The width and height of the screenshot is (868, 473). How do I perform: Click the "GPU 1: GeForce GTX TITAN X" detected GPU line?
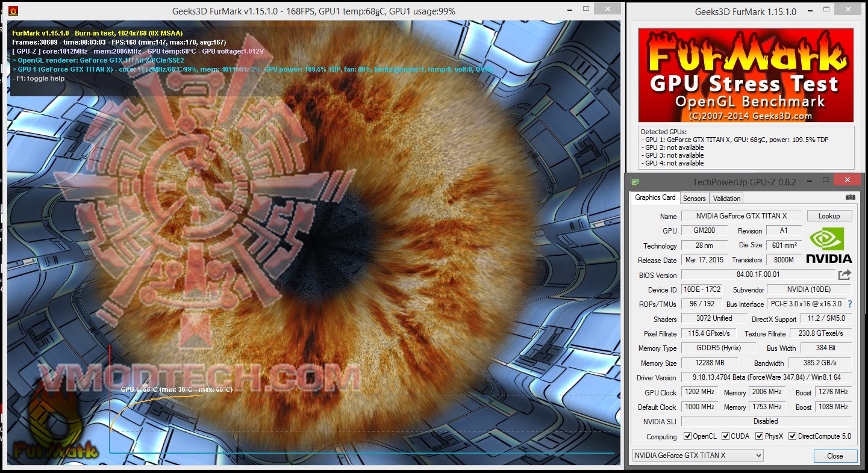(x=734, y=140)
